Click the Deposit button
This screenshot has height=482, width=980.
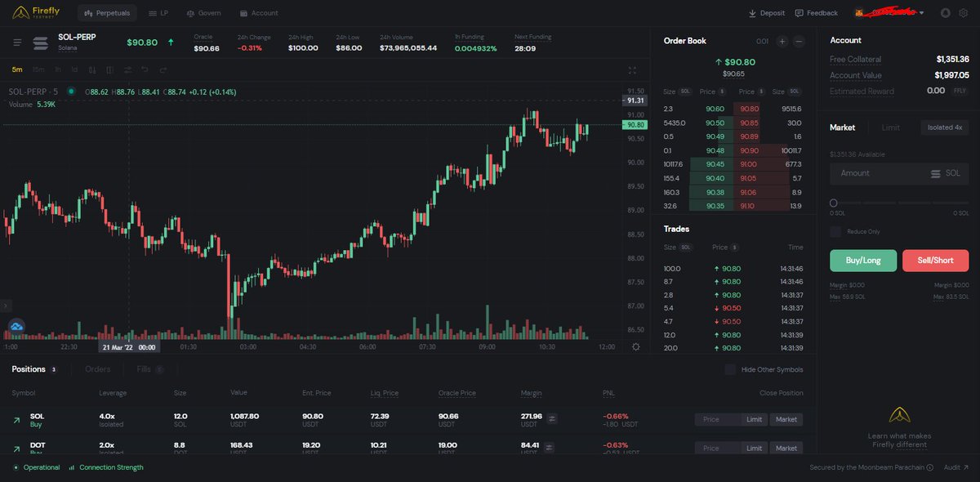[767, 13]
